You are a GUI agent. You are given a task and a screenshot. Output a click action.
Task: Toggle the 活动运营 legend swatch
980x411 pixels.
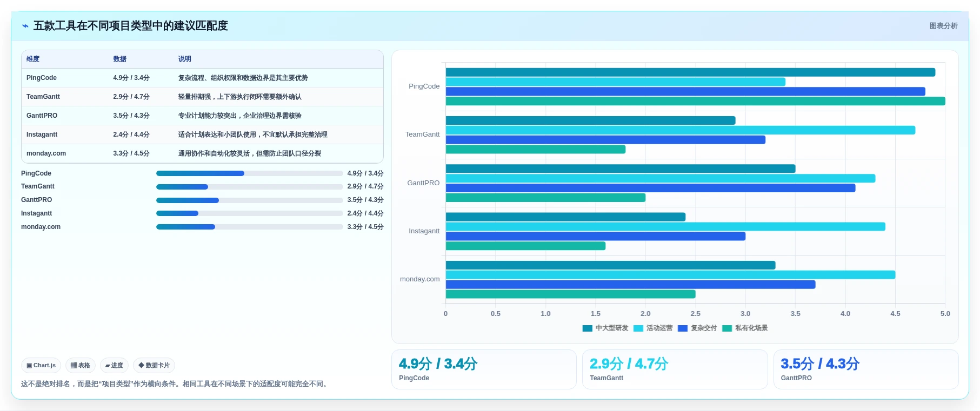click(638, 328)
